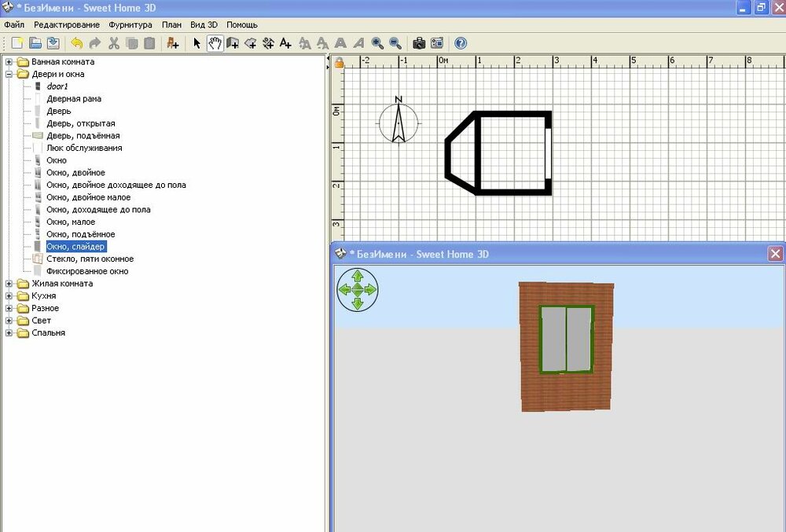The height and width of the screenshot is (532, 786).
Task: Save the current home
Action: 52,43
